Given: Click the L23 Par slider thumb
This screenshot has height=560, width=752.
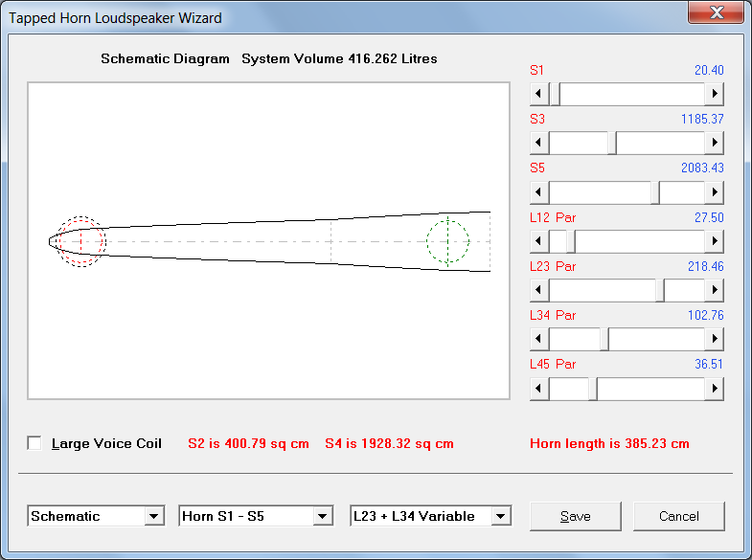Looking at the screenshot, I should pos(660,290).
